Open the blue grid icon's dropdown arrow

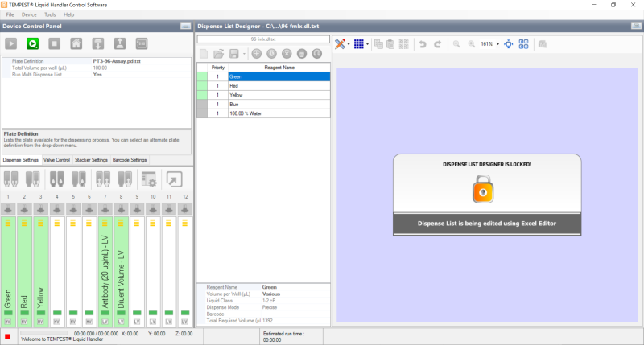pos(367,44)
